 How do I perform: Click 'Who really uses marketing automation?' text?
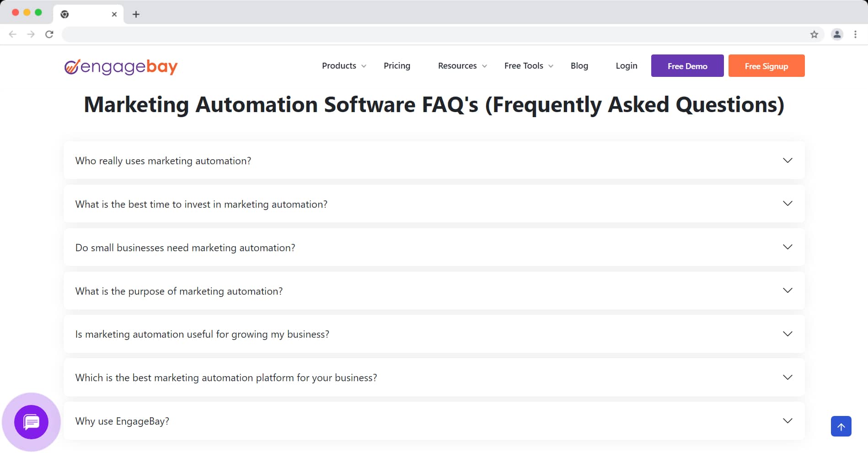pos(163,161)
